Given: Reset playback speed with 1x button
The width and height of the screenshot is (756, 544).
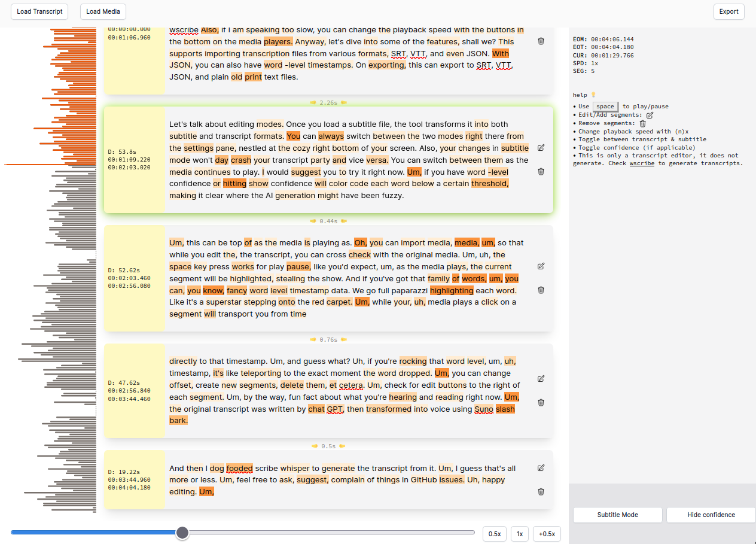Looking at the screenshot, I should (x=520, y=534).
